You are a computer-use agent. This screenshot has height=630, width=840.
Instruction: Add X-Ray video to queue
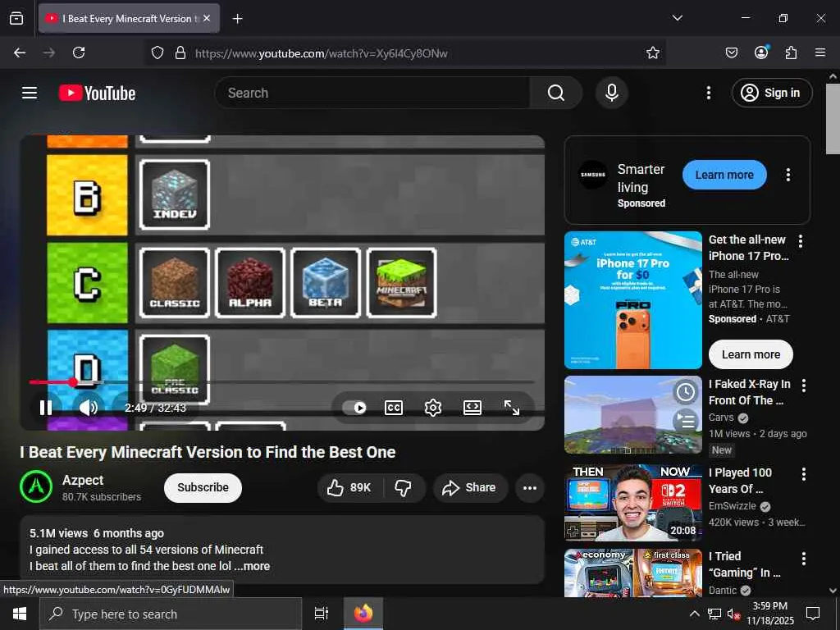pos(687,421)
